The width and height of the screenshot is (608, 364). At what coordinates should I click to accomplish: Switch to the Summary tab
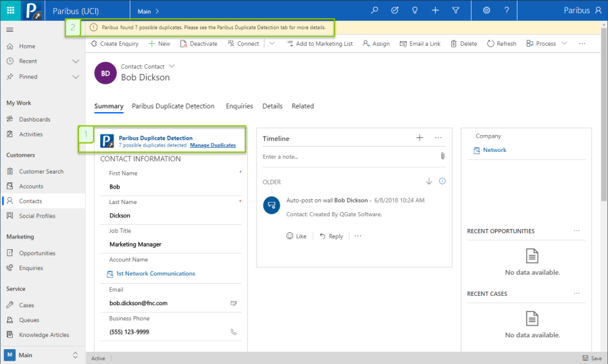[109, 106]
